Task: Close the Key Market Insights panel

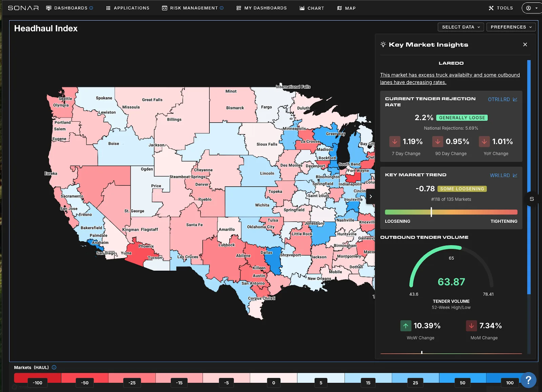Action: pyautogui.click(x=525, y=44)
